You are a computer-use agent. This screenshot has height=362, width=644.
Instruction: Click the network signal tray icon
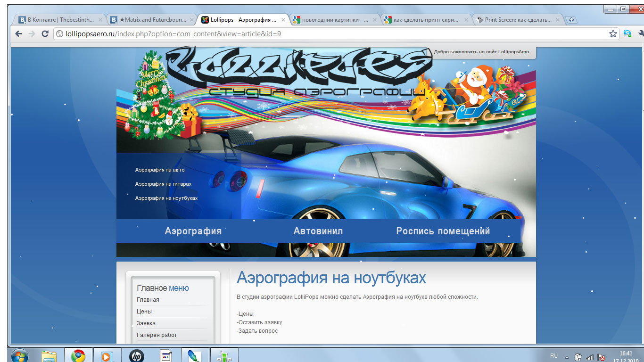(x=589, y=357)
